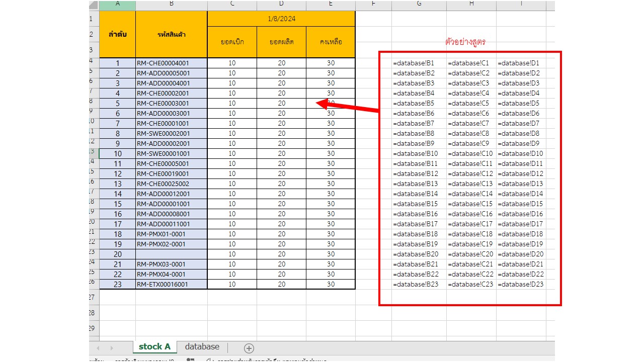Click ยอดเบิก value 10 for RM-CHE00019001
Viewport: 644px width, 362px height.
(x=232, y=174)
